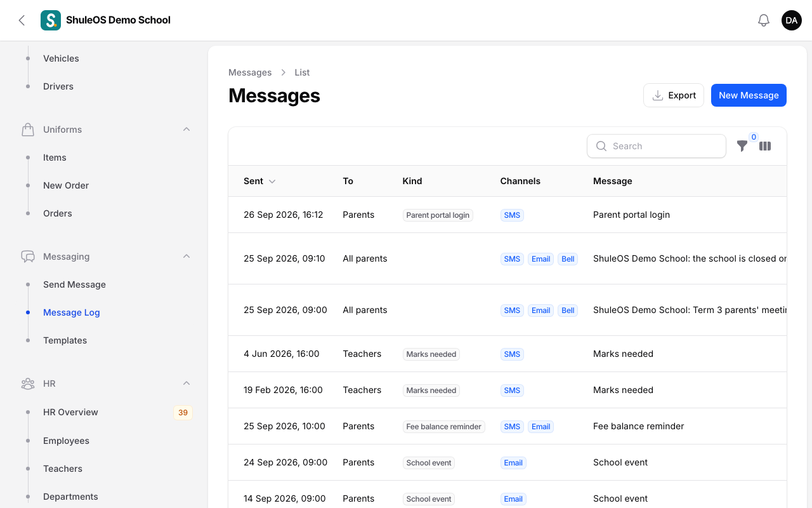This screenshot has height=508, width=812.
Task: Click the Message column header
Action: (613, 181)
